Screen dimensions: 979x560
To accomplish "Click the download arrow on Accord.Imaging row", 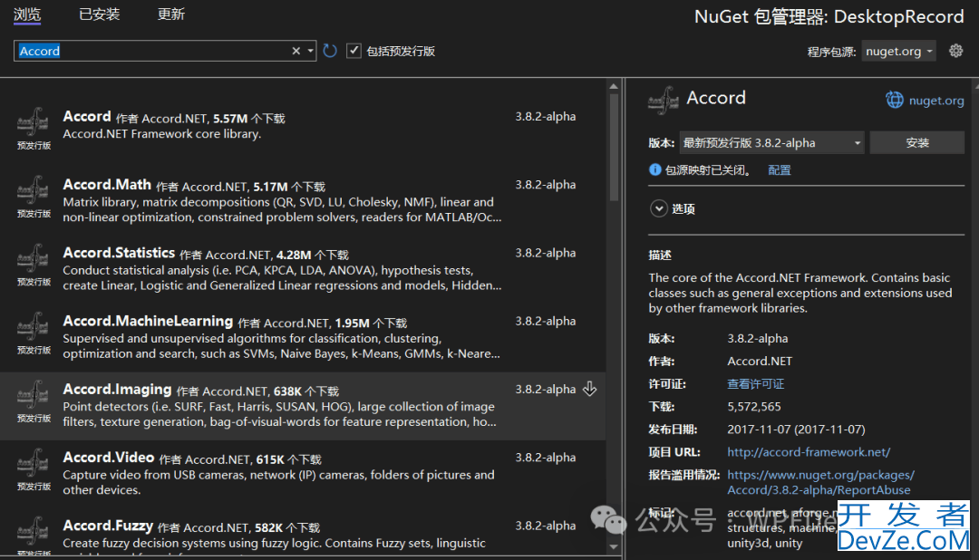I will coord(589,389).
